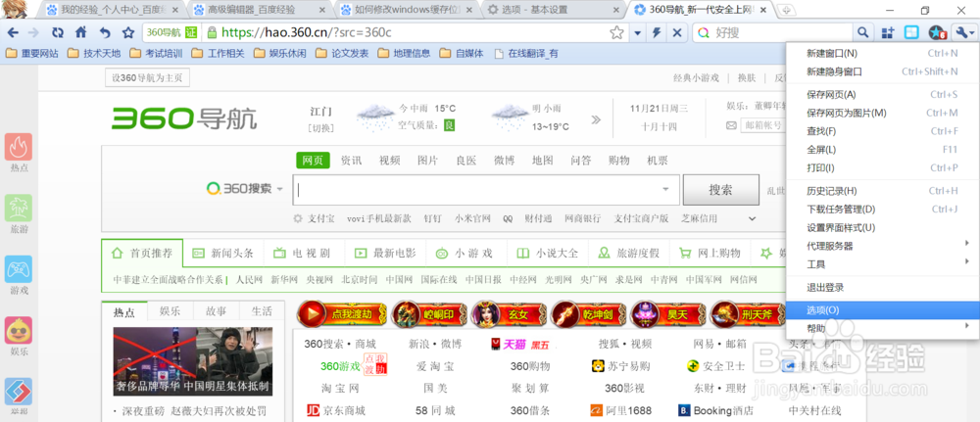Screen dimensions: 980x422
Task: Open address bar dropdown arrow
Action: tap(637, 33)
